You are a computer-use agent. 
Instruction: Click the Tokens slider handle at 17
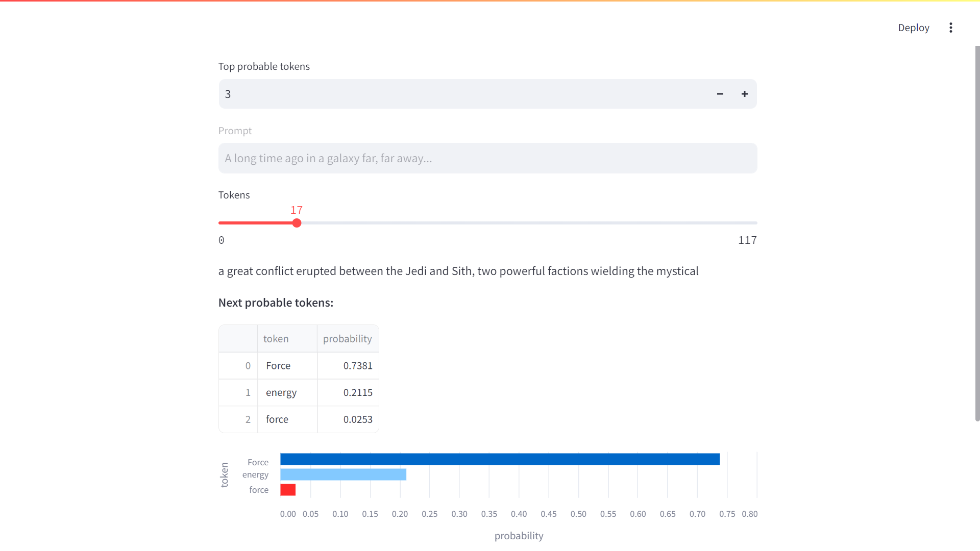[x=297, y=223]
